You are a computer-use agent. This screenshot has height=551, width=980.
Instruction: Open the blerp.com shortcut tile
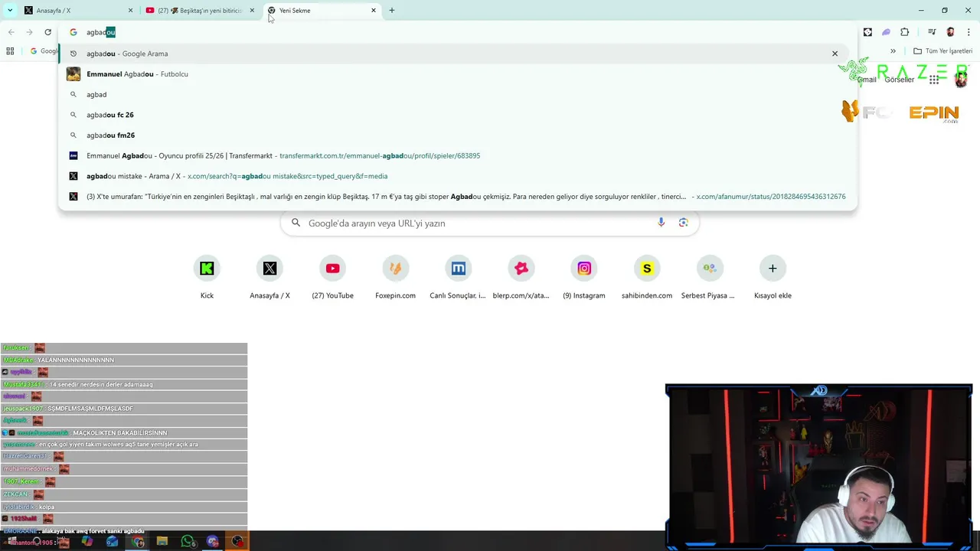(521, 278)
